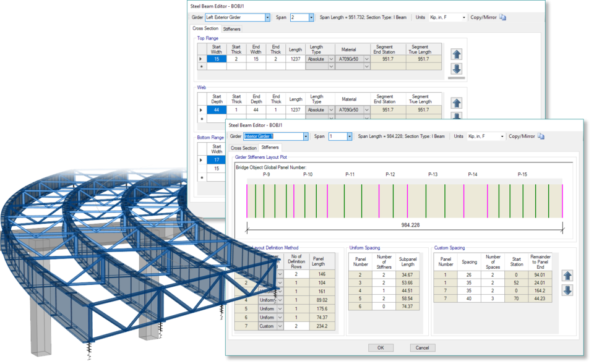Select Custom Spacing Spacing cell 40

coord(469,298)
